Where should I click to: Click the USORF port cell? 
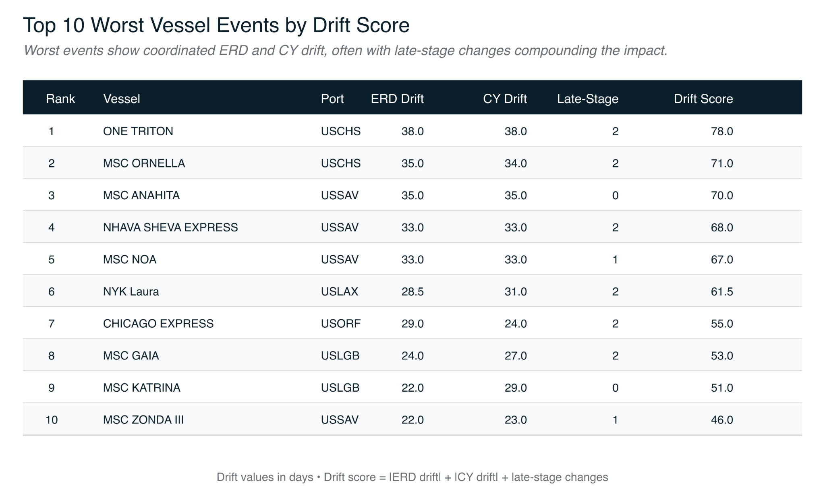pyautogui.click(x=340, y=324)
